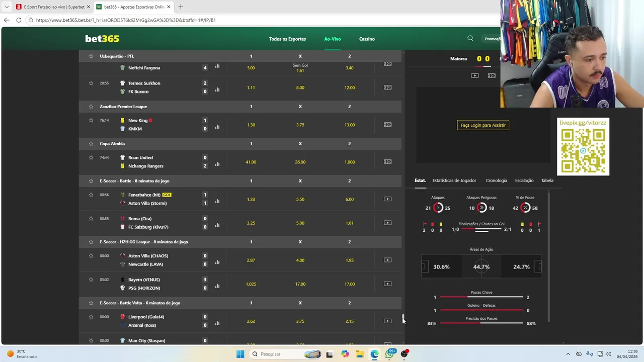
Task: Open the Cronologia tab
Action: 497,180
